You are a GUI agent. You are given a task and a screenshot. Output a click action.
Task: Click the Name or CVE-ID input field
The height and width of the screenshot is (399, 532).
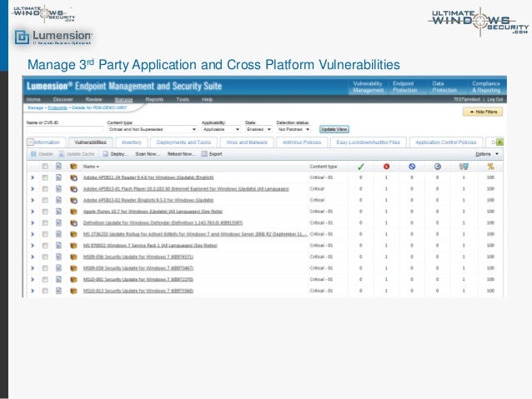[x=64, y=129]
